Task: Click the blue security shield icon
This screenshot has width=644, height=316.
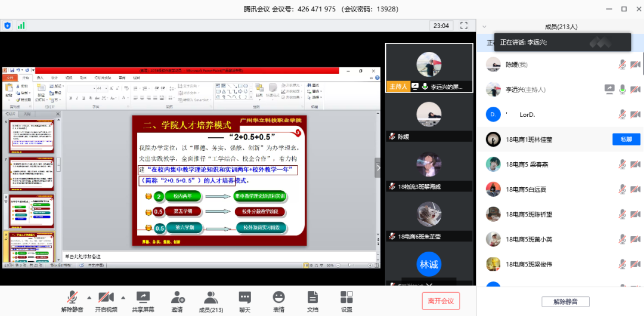Action: click(8, 26)
